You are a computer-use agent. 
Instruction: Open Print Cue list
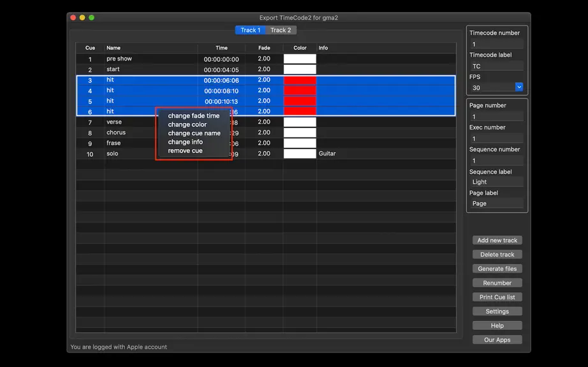[497, 297]
